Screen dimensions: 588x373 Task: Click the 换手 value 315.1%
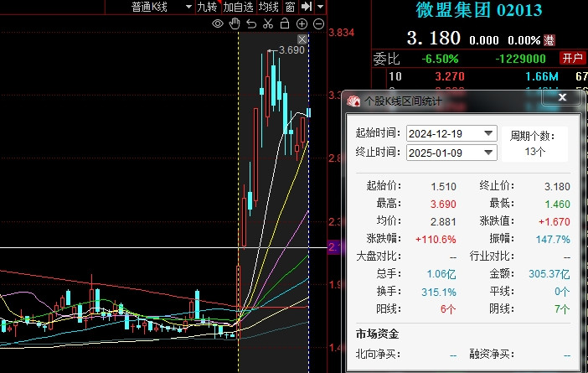pos(439,292)
